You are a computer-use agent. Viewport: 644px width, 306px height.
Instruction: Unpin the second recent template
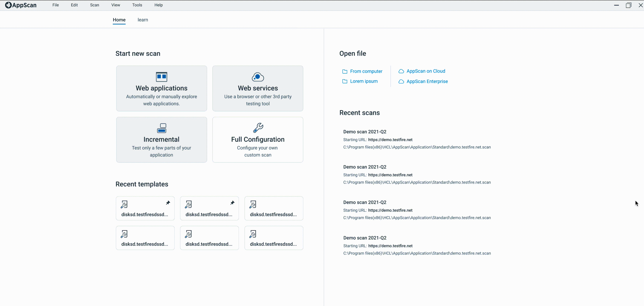click(x=232, y=203)
